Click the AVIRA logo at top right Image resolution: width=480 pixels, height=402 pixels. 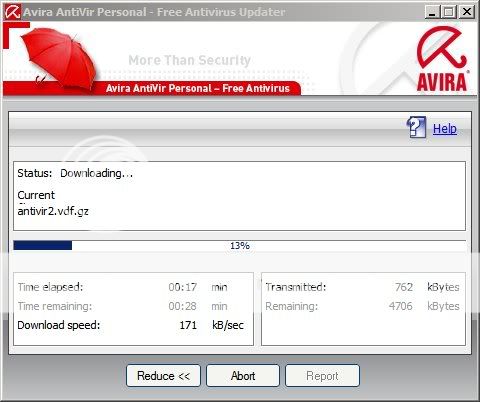pos(442,59)
